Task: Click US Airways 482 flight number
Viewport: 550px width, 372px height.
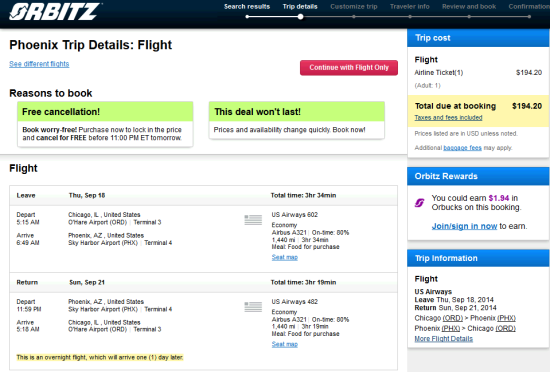Action: (295, 302)
